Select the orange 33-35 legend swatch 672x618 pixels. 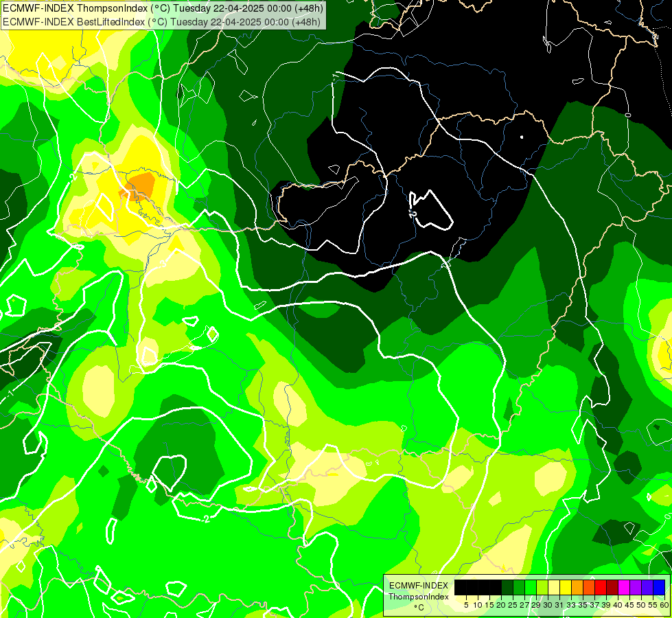(577, 587)
